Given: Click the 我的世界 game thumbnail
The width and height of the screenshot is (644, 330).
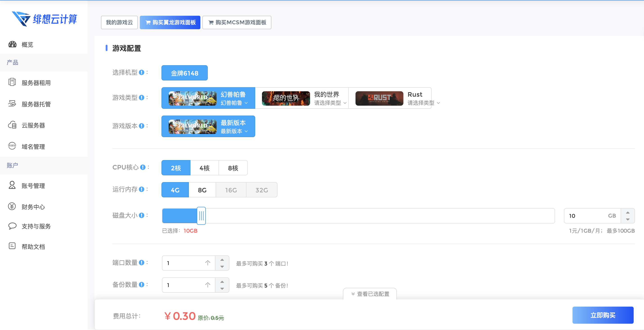Looking at the screenshot, I should coord(286,98).
